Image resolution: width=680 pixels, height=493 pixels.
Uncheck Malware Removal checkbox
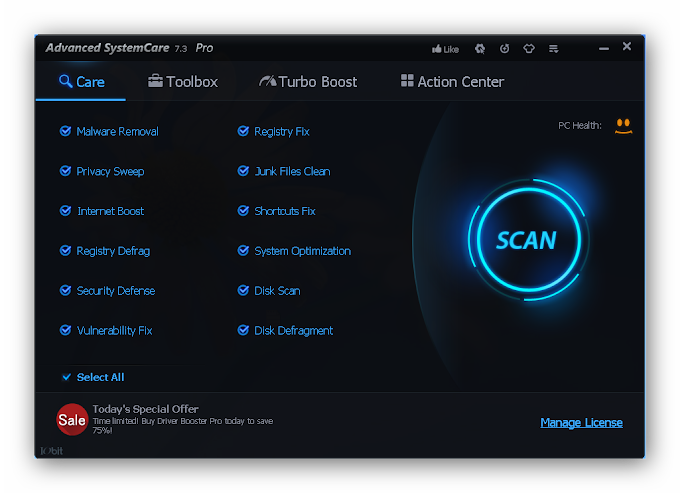click(65, 131)
